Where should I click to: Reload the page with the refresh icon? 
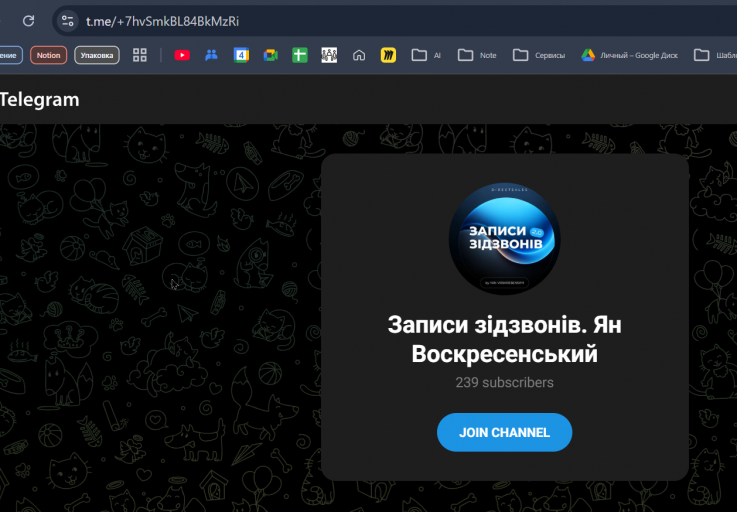tap(29, 21)
